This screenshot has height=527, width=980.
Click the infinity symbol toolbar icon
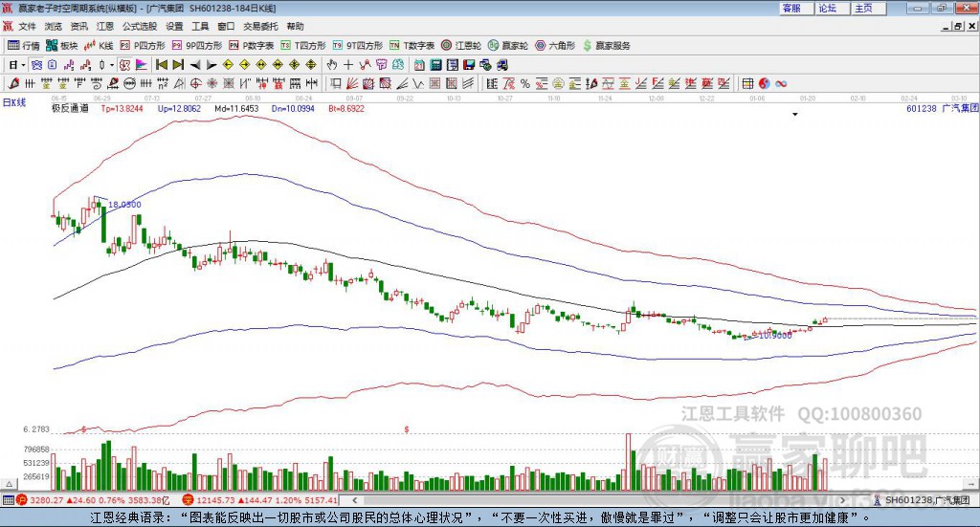781,84
